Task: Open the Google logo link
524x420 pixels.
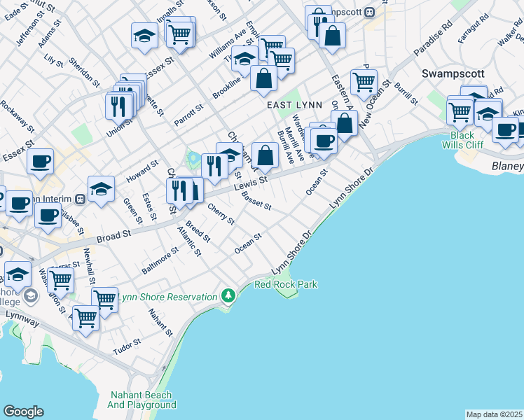Action: tap(23, 412)
